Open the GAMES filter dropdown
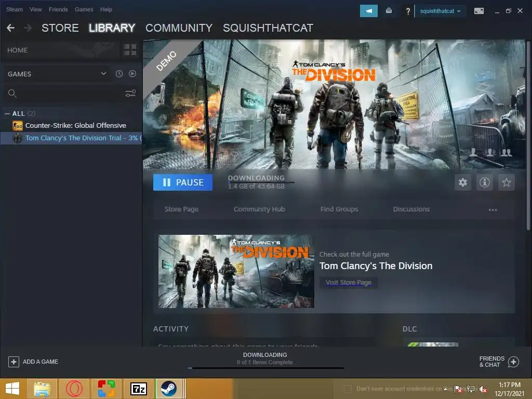The height and width of the screenshot is (399, 532). [x=57, y=74]
